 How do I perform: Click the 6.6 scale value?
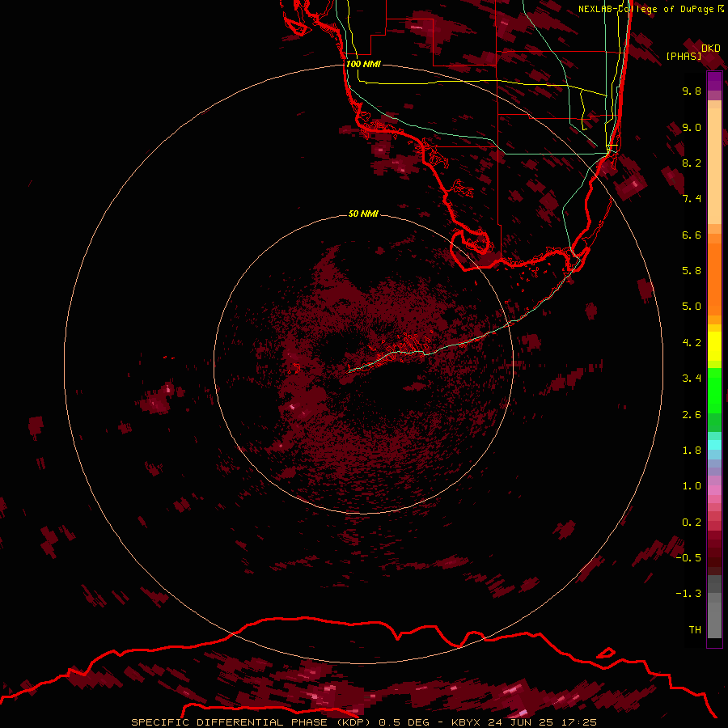pos(692,235)
